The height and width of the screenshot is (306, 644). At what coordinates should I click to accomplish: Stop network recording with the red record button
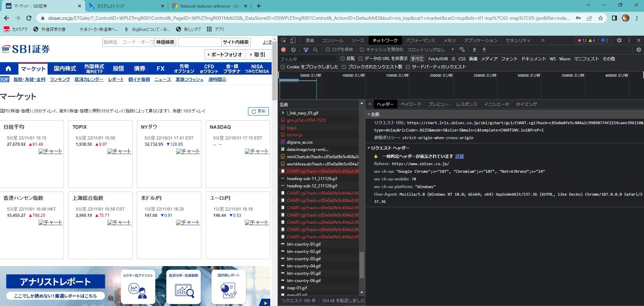(283, 50)
